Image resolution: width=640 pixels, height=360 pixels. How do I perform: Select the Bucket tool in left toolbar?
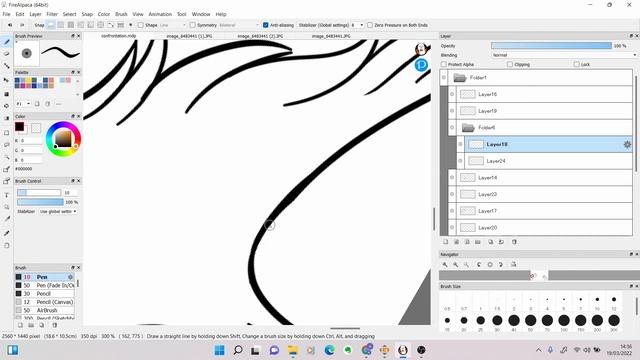pyautogui.click(x=7, y=106)
